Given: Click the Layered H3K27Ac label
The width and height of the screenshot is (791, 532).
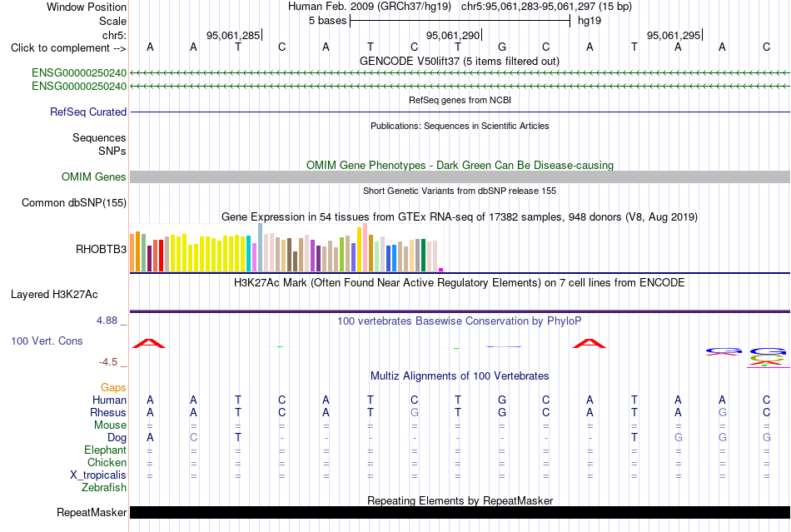Looking at the screenshot, I should (x=54, y=295).
